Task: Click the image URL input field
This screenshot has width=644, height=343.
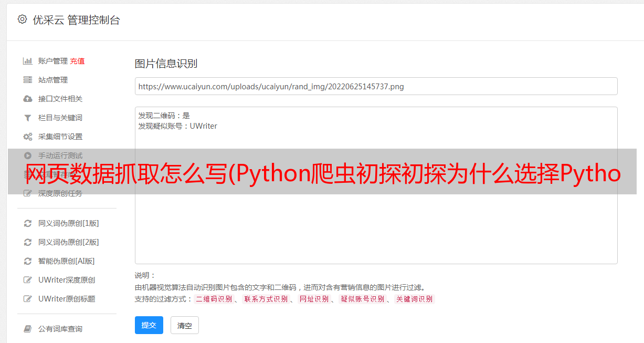Action: (376, 86)
